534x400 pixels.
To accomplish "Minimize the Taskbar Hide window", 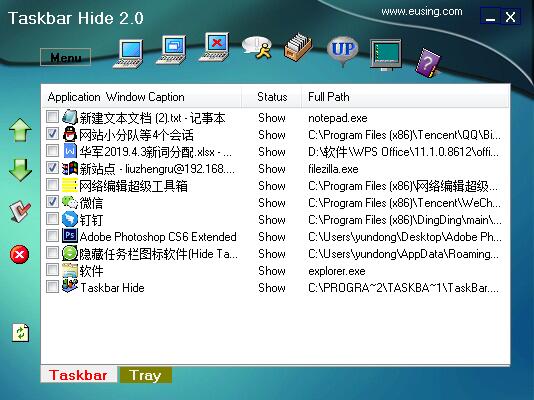I will [490, 16].
